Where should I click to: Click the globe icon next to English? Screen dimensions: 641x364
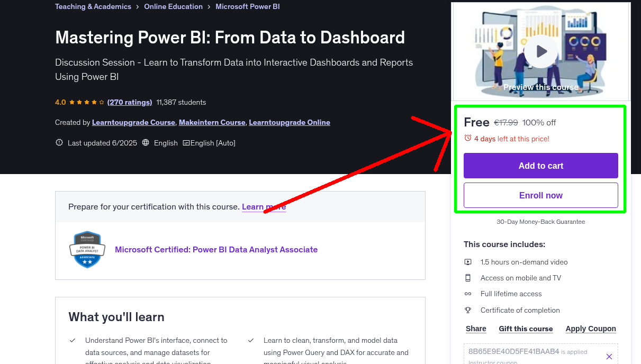click(146, 143)
